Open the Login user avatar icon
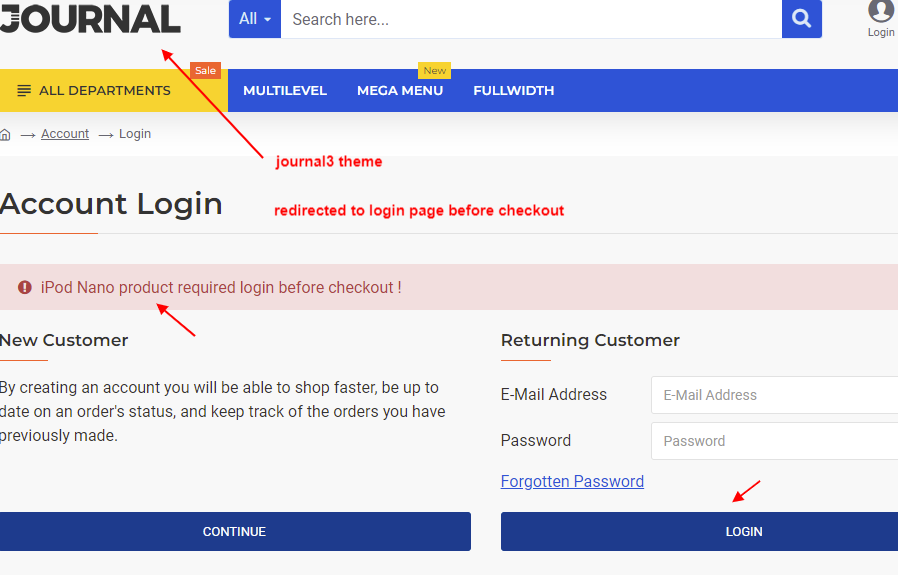898x575 pixels. pyautogui.click(x=880, y=10)
